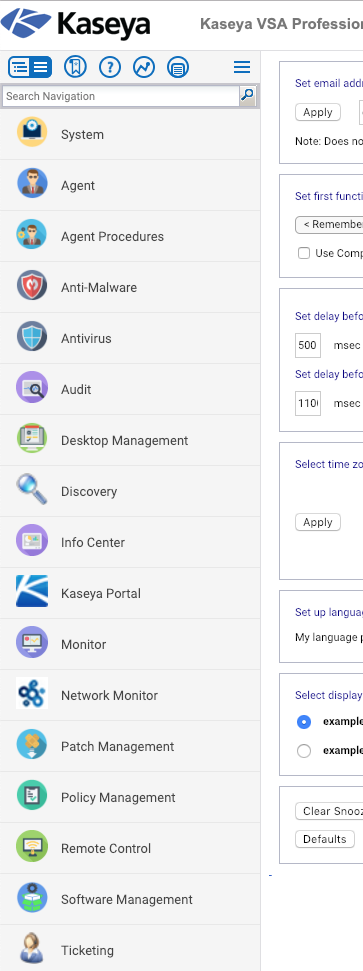Image resolution: width=363 pixels, height=971 pixels.
Task: Select the first example display radio button
Action: click(x=304, y=722)
